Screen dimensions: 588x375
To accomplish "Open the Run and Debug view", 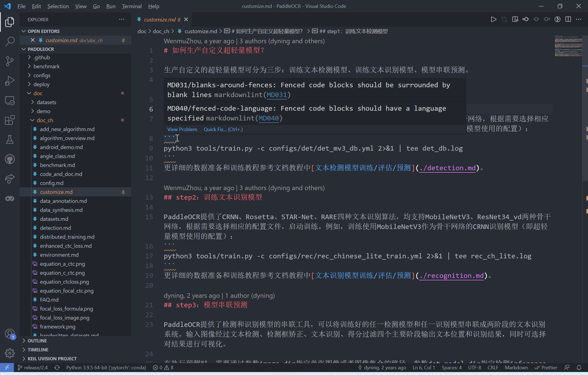I will coord(10,81).
